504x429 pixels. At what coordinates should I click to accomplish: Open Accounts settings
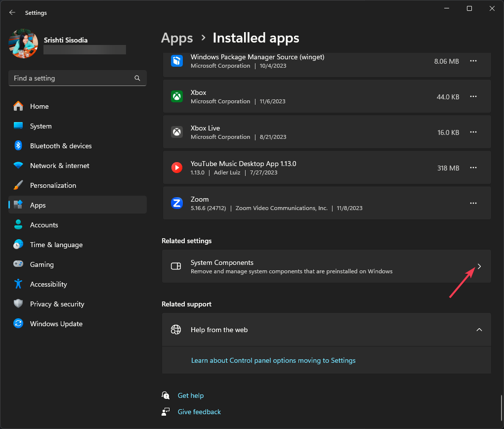pyautogui.click(x=78, y=225)
